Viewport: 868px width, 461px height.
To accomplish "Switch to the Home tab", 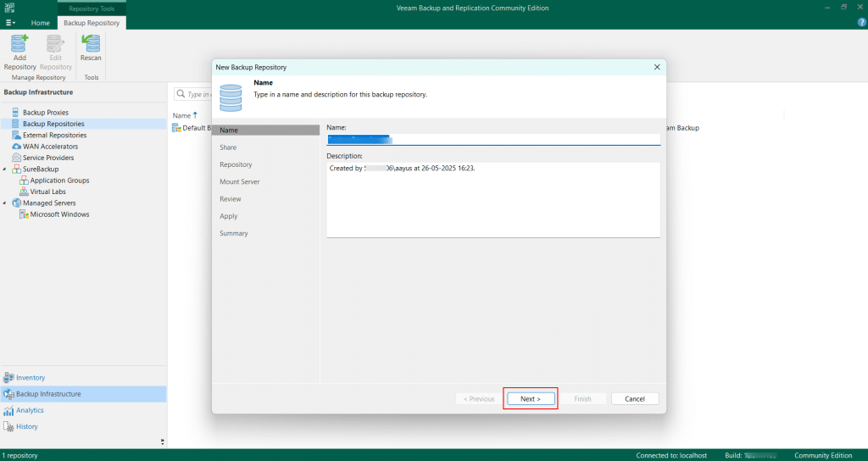I will point(41,23).
